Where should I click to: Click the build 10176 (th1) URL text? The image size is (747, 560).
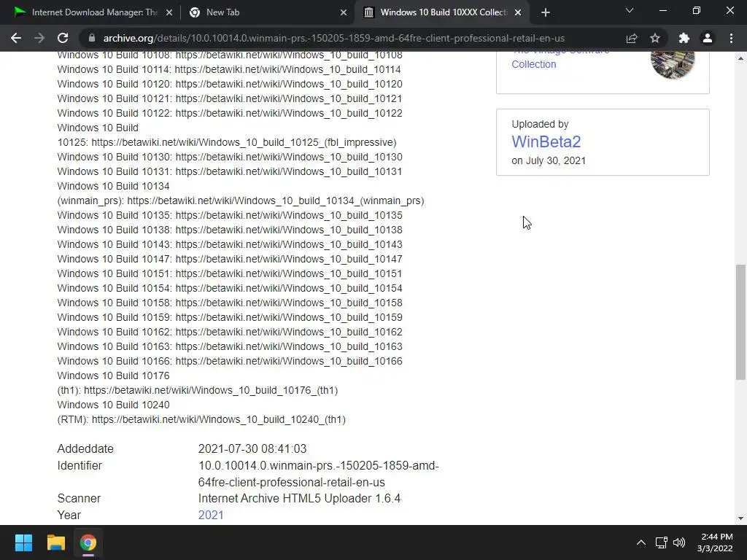[x=211, y=391]
